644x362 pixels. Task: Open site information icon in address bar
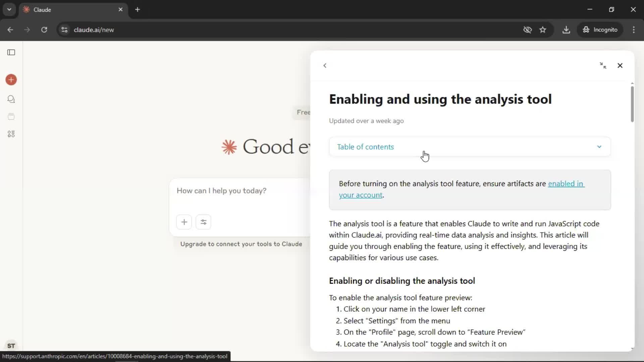pos(64,30)
